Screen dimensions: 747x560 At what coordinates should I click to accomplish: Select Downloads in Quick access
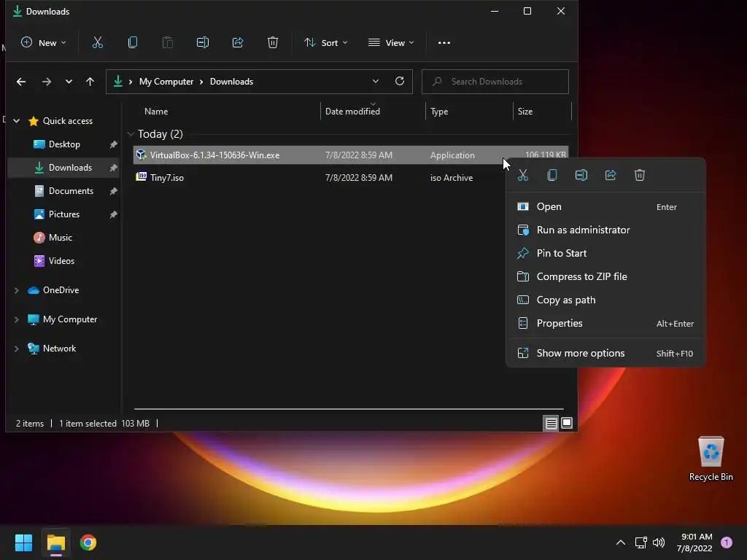pos(64,168)
